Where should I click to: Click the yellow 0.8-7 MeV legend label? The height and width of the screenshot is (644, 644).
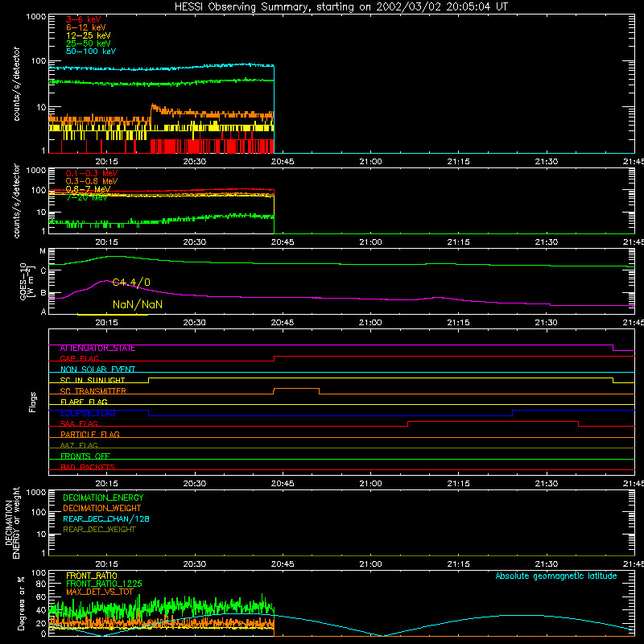click(88, 189)
